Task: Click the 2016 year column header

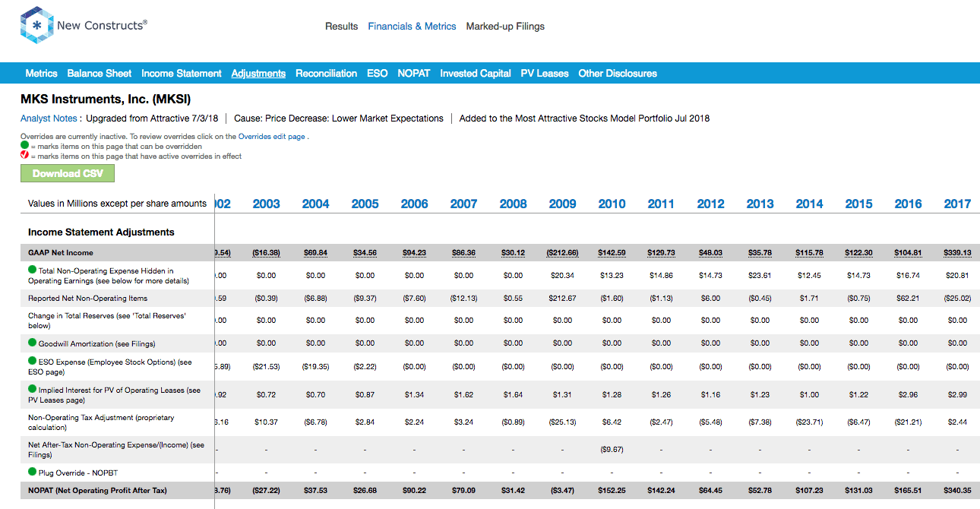Action: [x=908, y=204]
